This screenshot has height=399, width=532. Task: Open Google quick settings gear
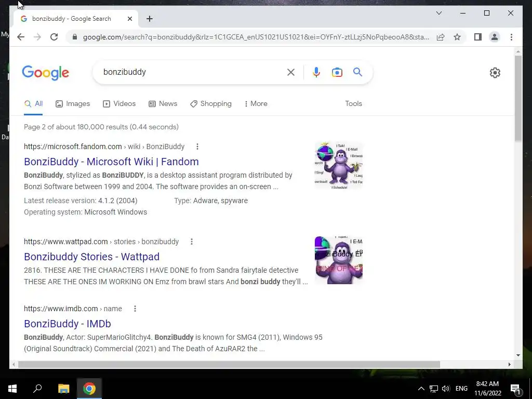pyautogui.click(x=495, y=73)
